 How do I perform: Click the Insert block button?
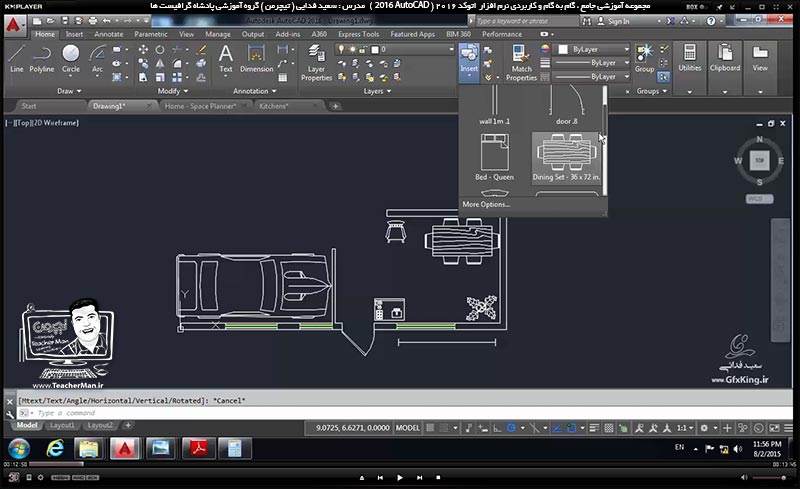point(469,62)
